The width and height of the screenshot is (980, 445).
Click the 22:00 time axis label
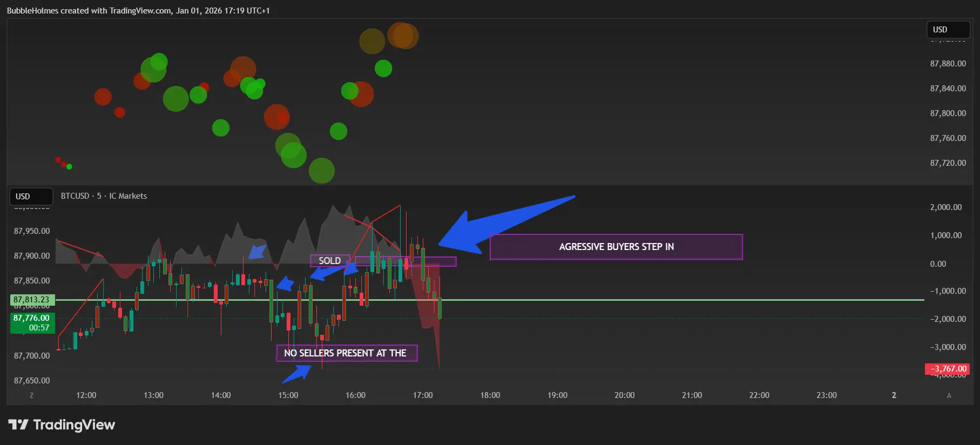coord(759,395)
